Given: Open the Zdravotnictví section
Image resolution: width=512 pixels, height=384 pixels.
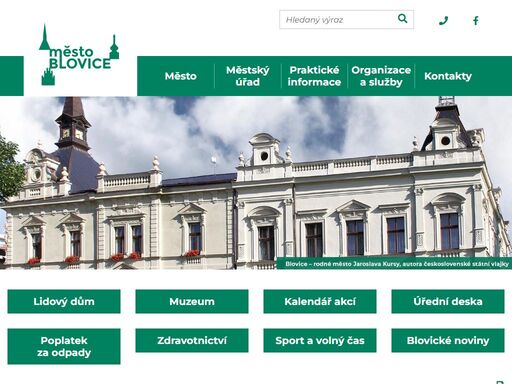Looking at the screenshot, I should coord(192,340).
